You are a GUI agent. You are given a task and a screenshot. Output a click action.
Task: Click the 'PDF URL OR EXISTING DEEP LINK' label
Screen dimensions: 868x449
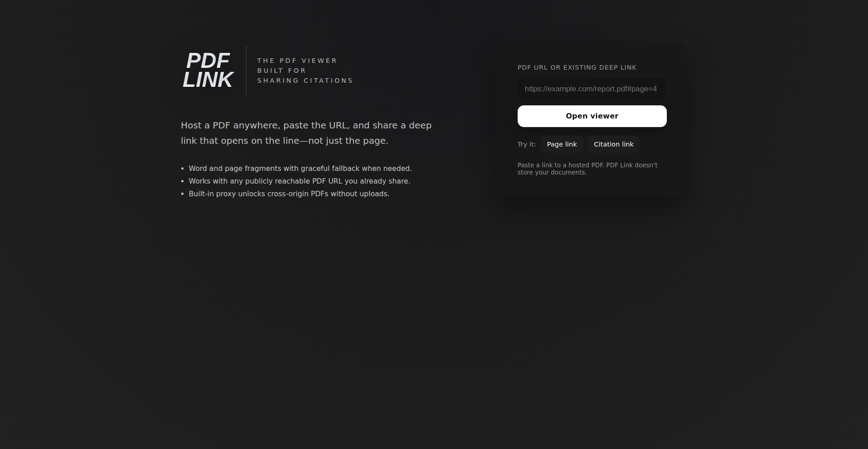coord(577,67)
